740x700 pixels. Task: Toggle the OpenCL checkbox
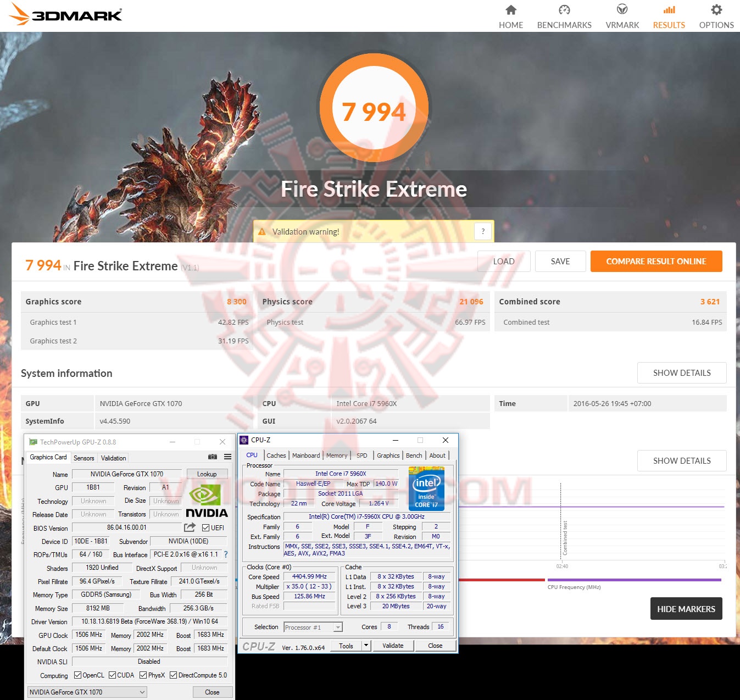(x=77, y=675)
